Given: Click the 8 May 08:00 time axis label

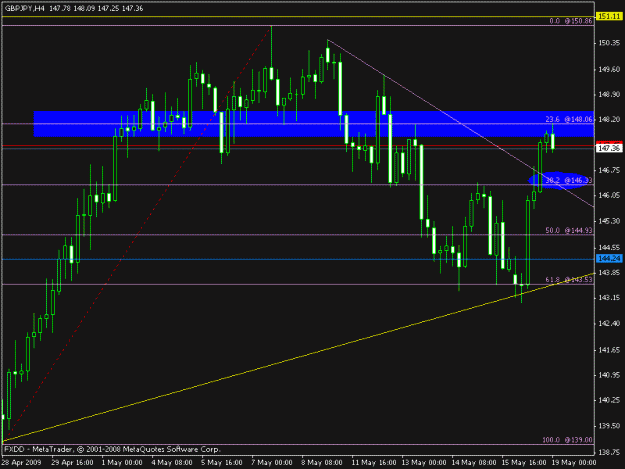Looking at the screenshot, I should pyautogui.click(x=322, y=463).
